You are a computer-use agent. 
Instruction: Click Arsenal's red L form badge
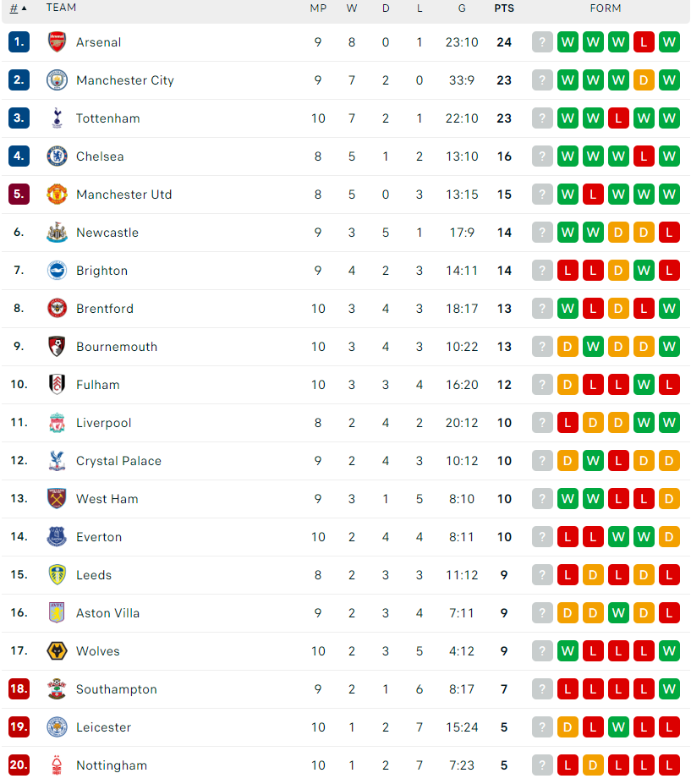tap(644, 42)
